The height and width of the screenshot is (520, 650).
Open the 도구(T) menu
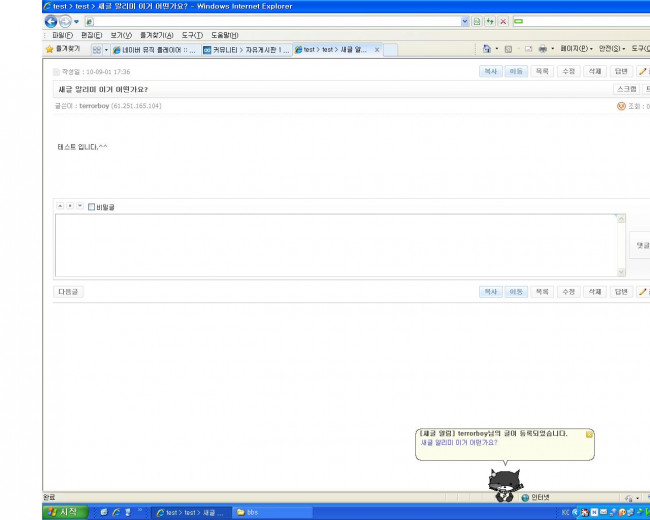192,35
